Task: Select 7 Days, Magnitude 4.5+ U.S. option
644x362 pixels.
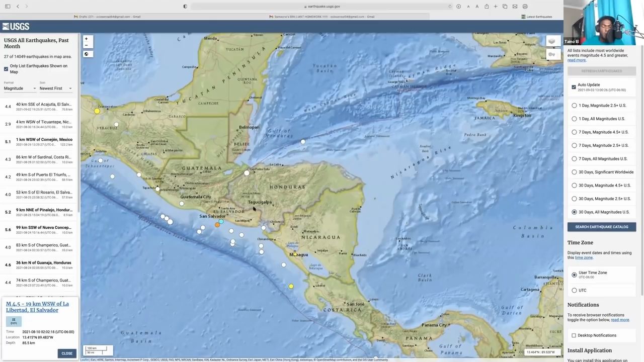Action: coord(574,132)
